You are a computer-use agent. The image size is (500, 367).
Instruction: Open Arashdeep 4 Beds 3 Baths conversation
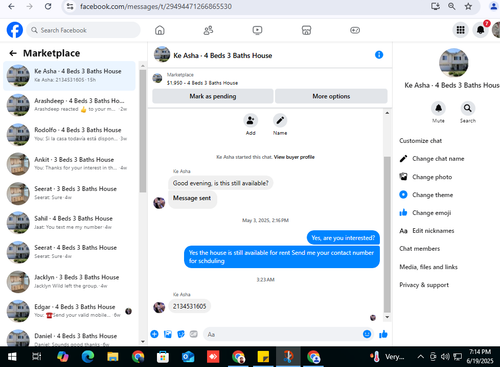pos(69,105)
